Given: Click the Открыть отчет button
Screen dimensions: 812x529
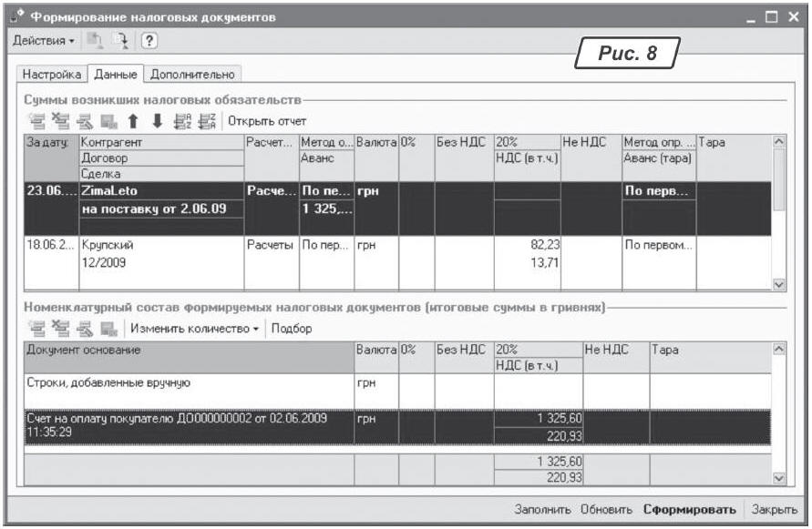Looking at the screenshot, I should pyautogui.click(x=267, y=121).
